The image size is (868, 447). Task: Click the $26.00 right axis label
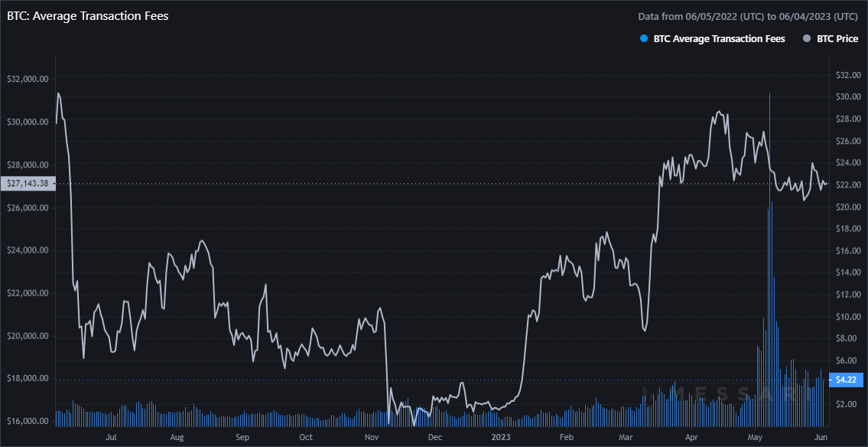848,141
